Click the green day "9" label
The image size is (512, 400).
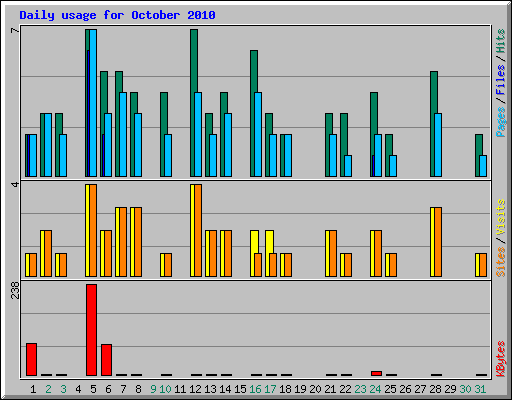click(x=153, y=389)
